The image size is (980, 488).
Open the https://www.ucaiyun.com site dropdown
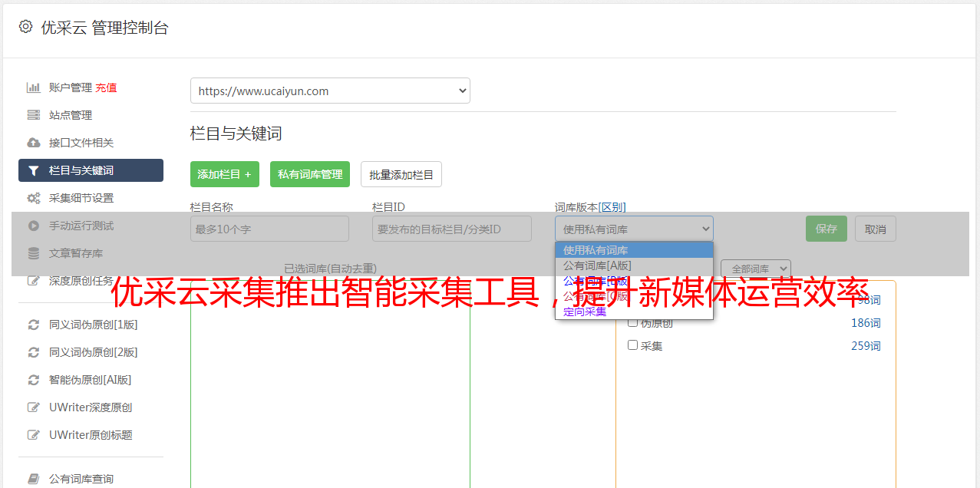click(x=330, y=91)
